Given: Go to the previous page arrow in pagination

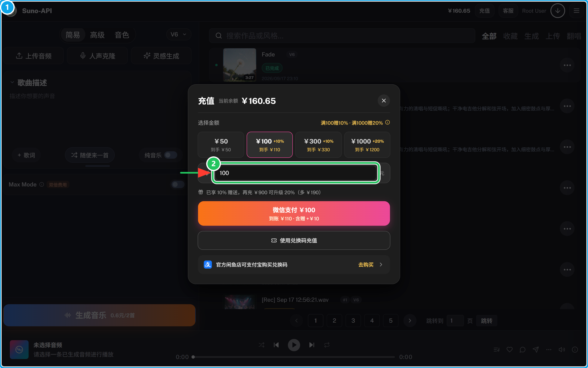Looking at the screenshot, I should [x=296, y=321].
